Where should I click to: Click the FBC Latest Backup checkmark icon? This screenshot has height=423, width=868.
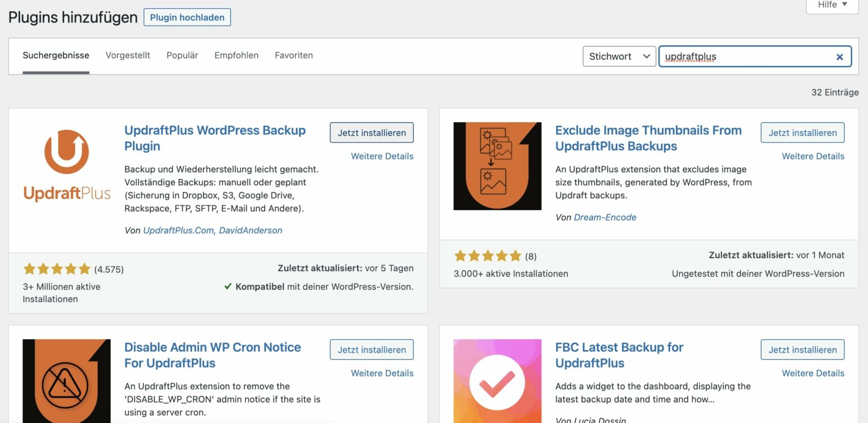(497, 381)
